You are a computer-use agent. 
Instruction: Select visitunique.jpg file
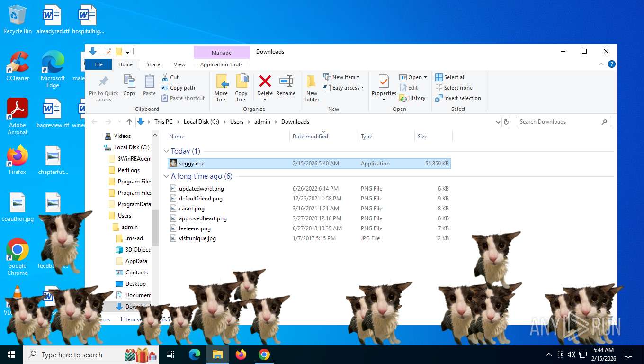pyautogui.click(x=309, y=238)
